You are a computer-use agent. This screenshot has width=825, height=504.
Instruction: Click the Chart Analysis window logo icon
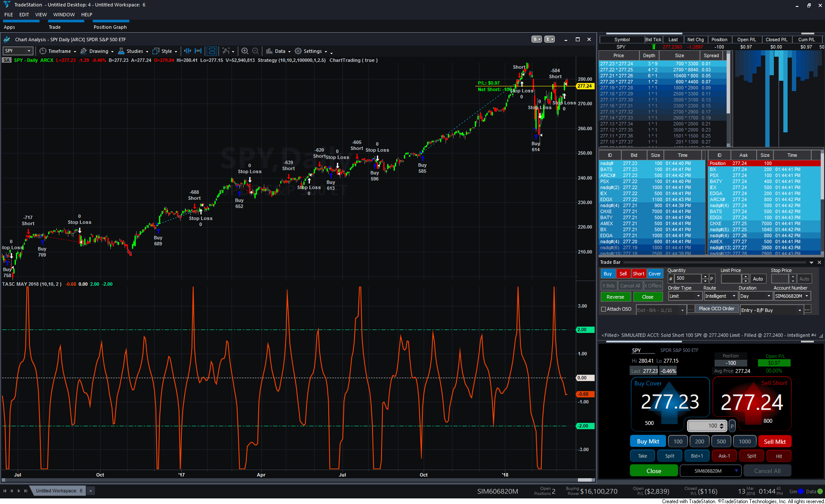[7, 40]
